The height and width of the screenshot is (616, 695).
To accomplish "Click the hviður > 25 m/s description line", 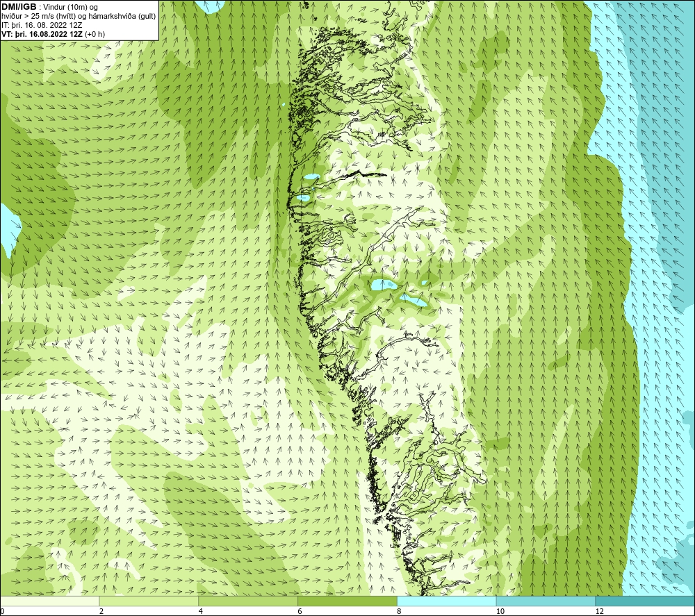I will (x=79, y=17).
